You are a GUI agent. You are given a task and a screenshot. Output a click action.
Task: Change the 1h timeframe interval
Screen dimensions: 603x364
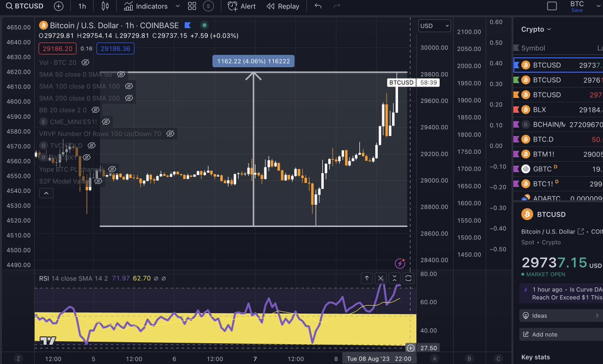[82, 6]
